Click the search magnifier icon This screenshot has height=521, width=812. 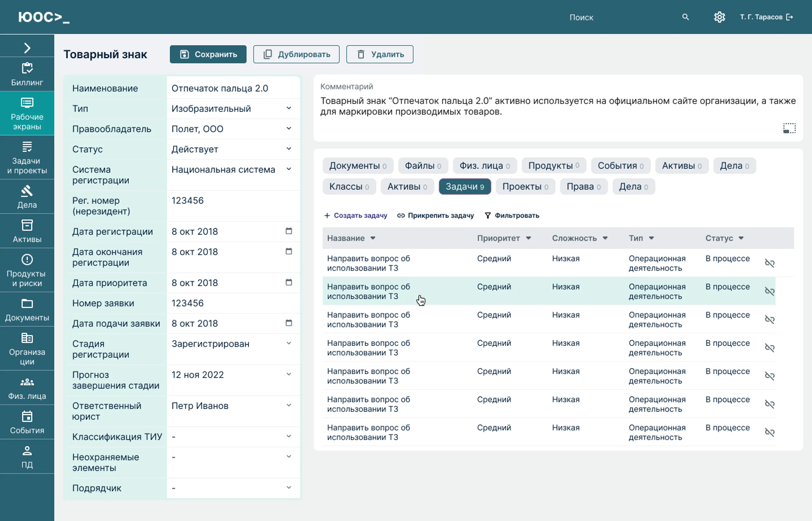point(685,17)
